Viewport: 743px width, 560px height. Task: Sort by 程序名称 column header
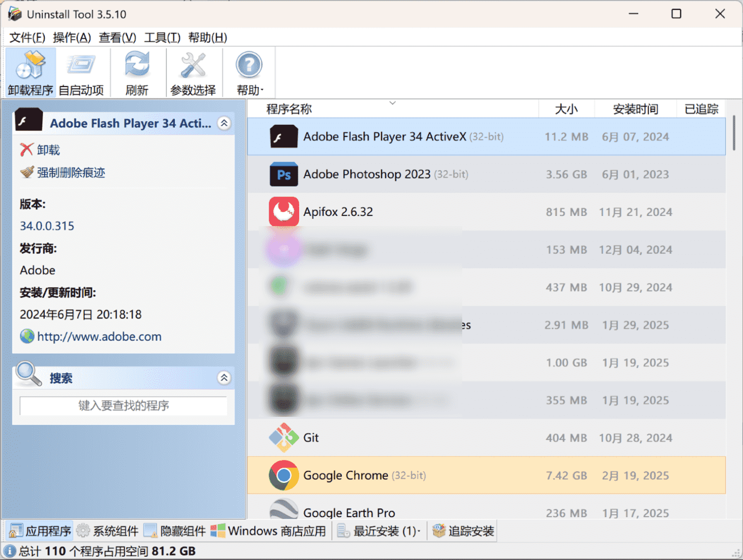tap(393, 109)
